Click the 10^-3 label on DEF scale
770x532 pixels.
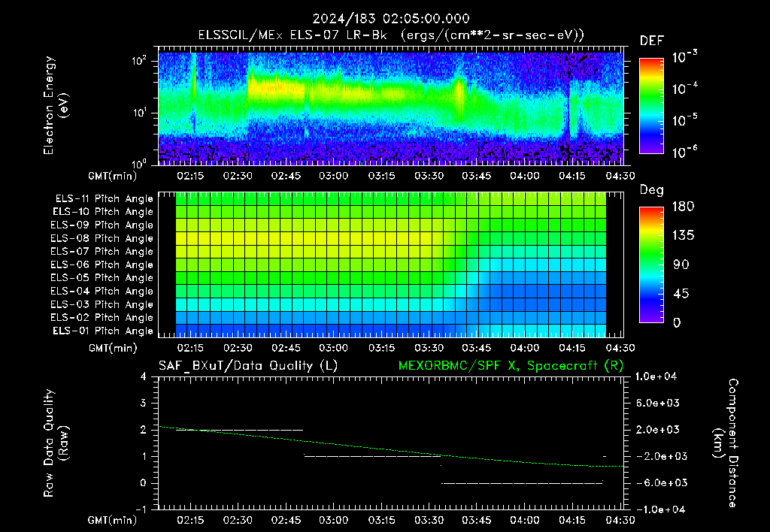click(684, 57)
